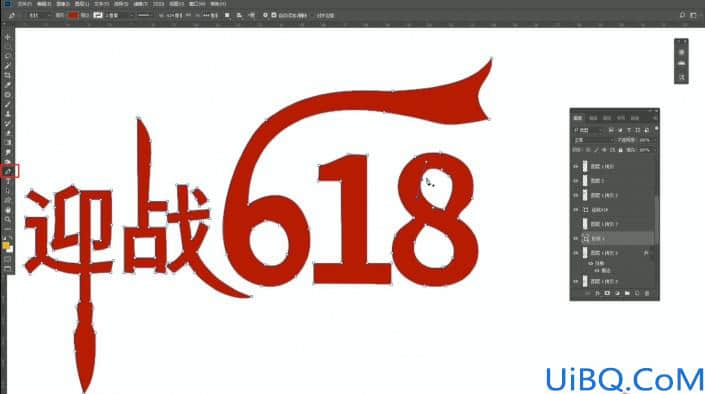Click the yellow foreground color swatch

[6, 246]
